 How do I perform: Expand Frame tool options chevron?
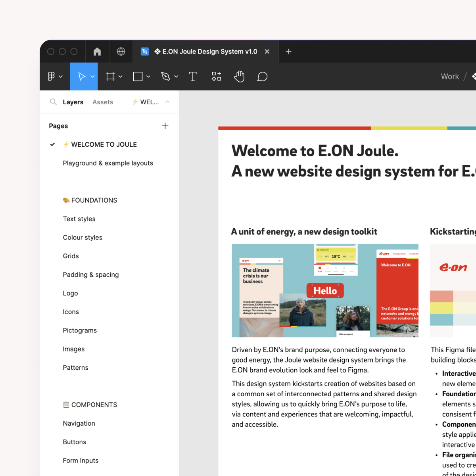[x=121, y=77]
